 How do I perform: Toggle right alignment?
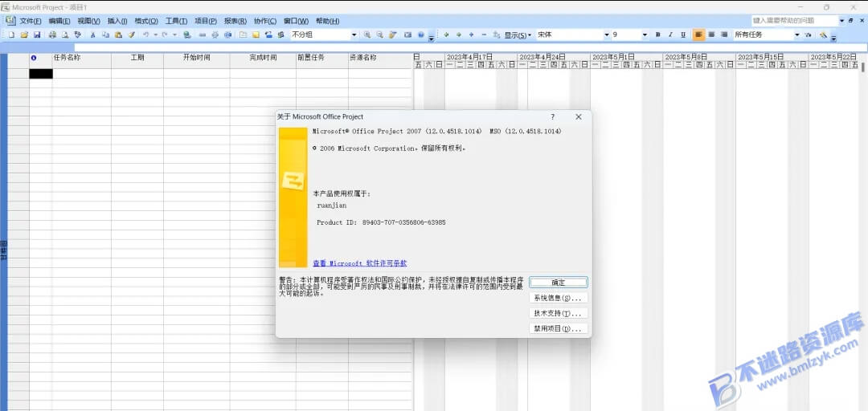click(724, 35)
